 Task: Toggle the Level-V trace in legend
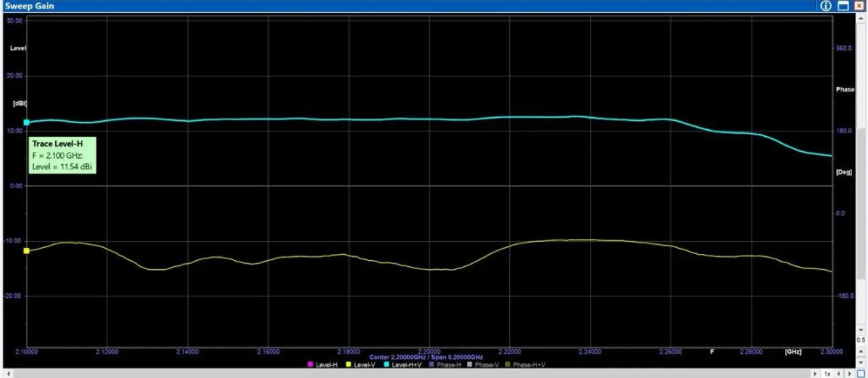point(365,365)
